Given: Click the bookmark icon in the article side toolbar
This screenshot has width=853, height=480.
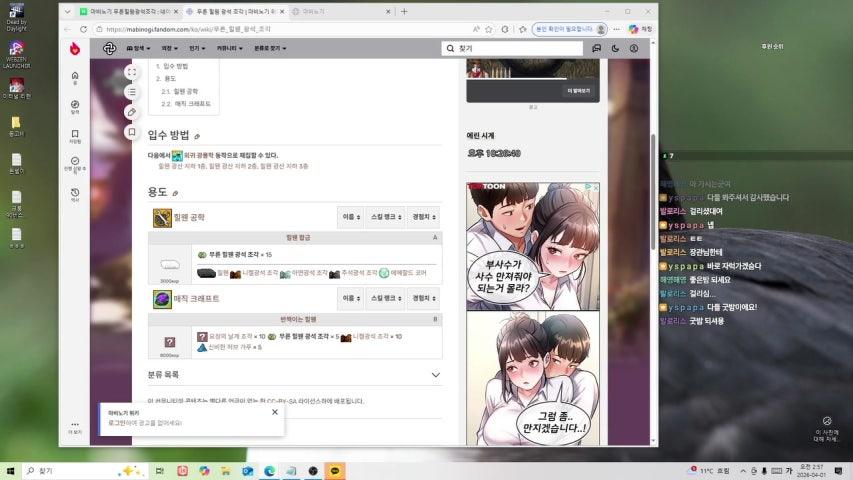Looking at the screenshot, I should pos(132,132).
